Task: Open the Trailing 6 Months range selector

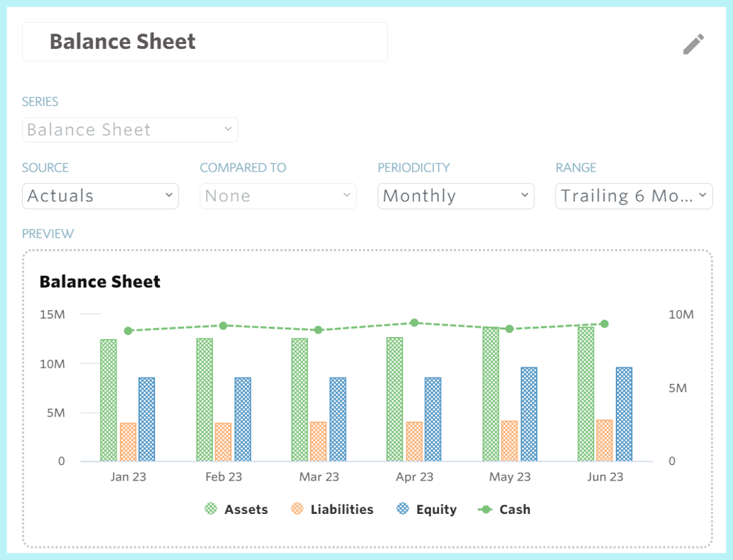Action: coord(634,195)
